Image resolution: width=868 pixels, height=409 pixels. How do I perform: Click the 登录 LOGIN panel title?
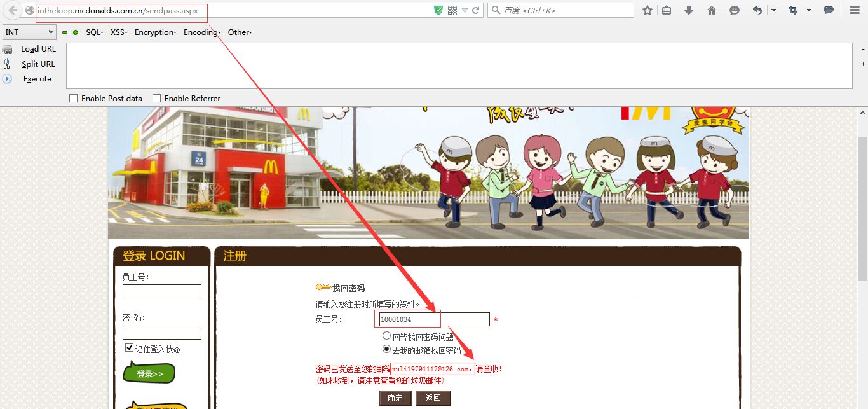coord(154,256)
